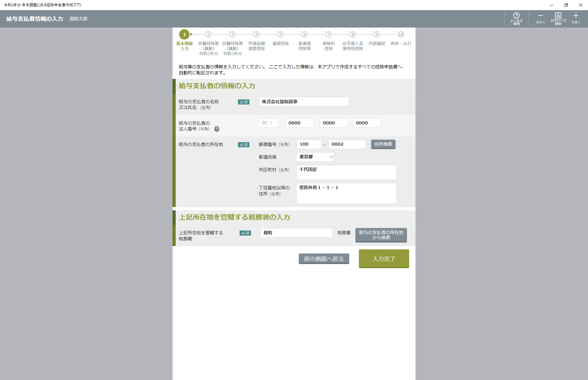Click the first postal code field 100

[309, 144]
